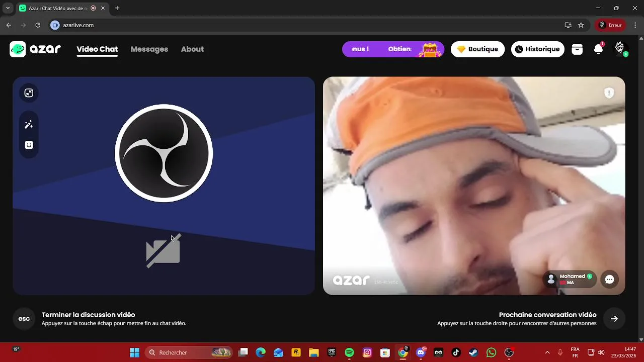
Task: Click 'Prochaine conversation vidéo' text
Action: tap(547, 315)
